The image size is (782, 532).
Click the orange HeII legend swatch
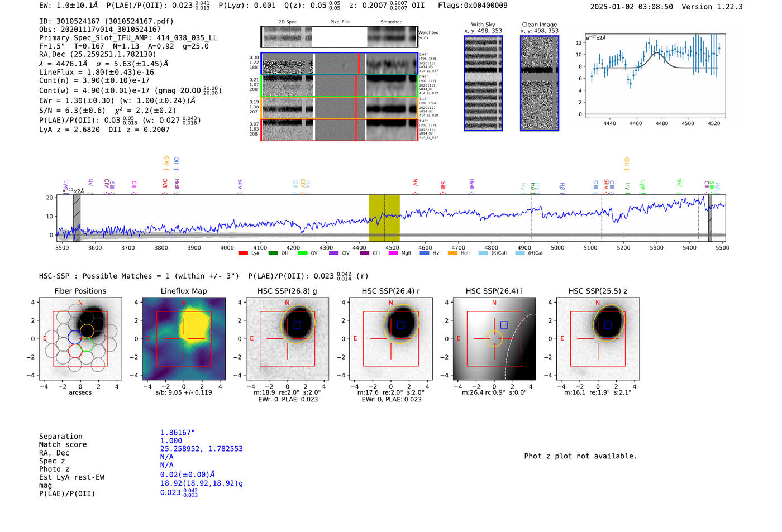point(452,253)
